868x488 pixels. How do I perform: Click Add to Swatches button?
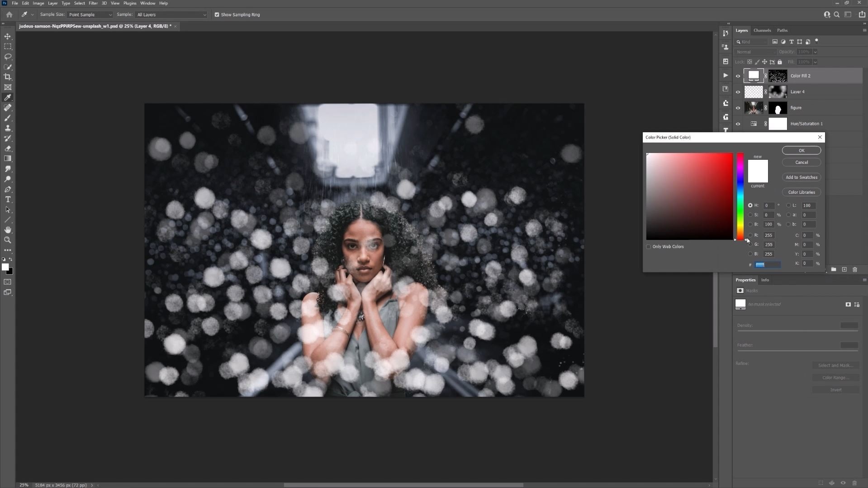[x=801, y=177]
